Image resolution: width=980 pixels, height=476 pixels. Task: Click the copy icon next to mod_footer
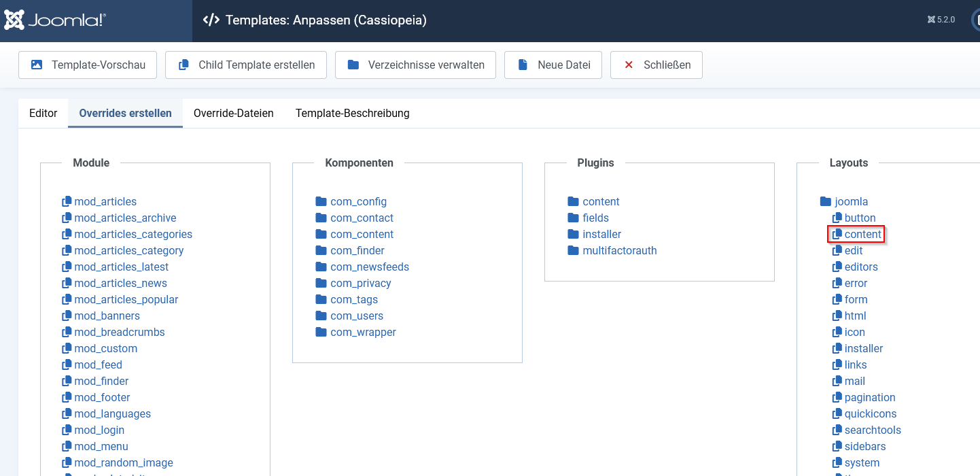67,397
